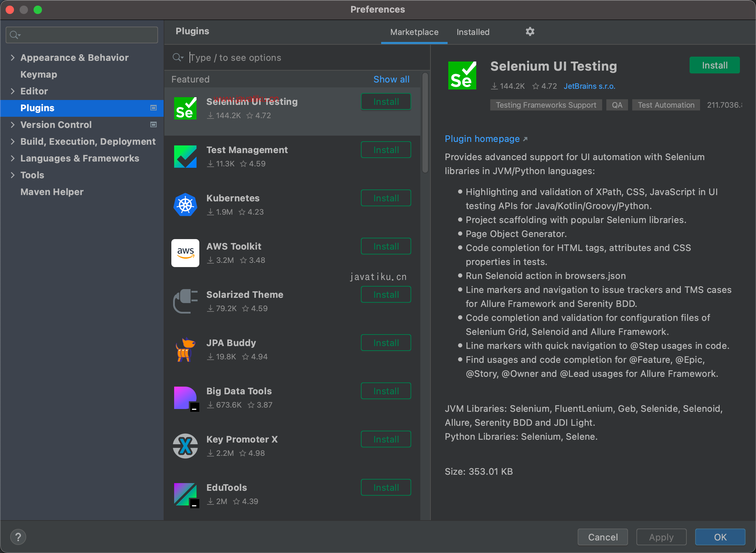Click the Apply button
Screen dimensions: 756x553
[x=661, y=537]
